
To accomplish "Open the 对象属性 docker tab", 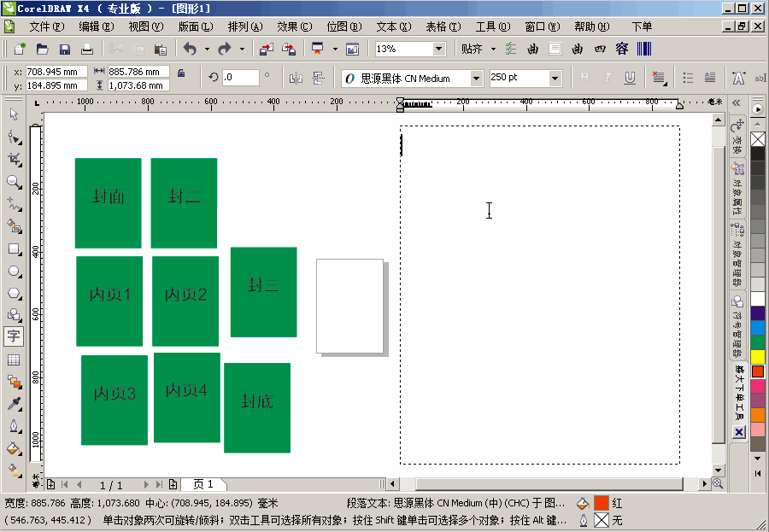I will (x=737, y=189).
